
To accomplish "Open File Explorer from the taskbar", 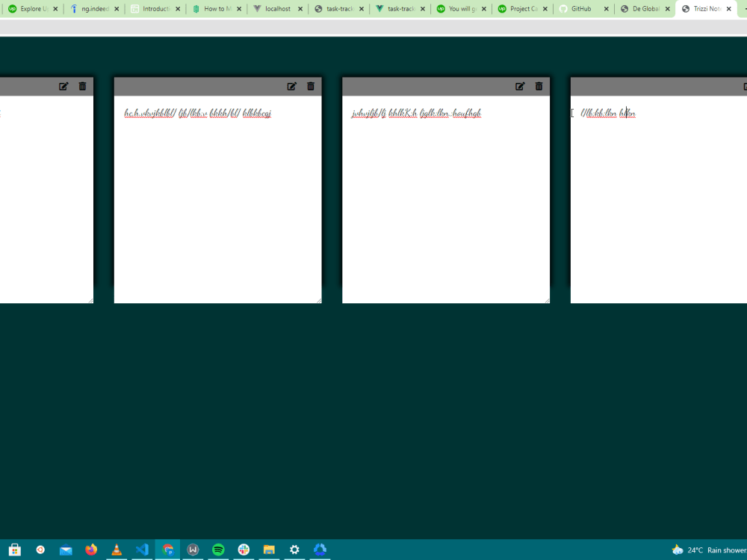I will [269, 550].
